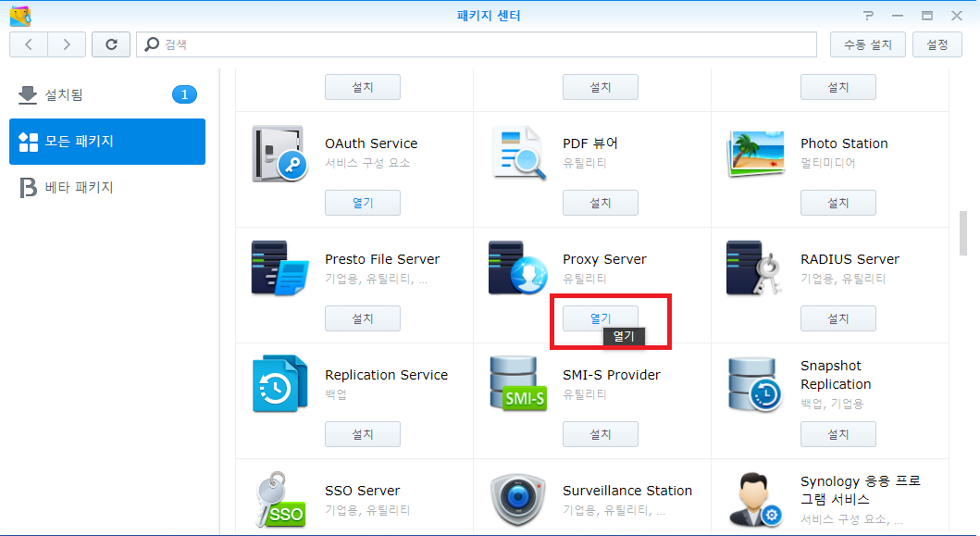Click the Synology 응용 프로그램 서비스 icon
The image size is (980, 536).
(x=756, y=500)
